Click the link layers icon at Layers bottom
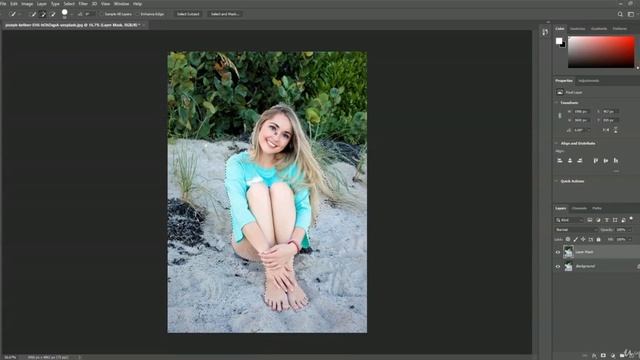The width and height of the screenshot is (640, 360). pos(584,356)
